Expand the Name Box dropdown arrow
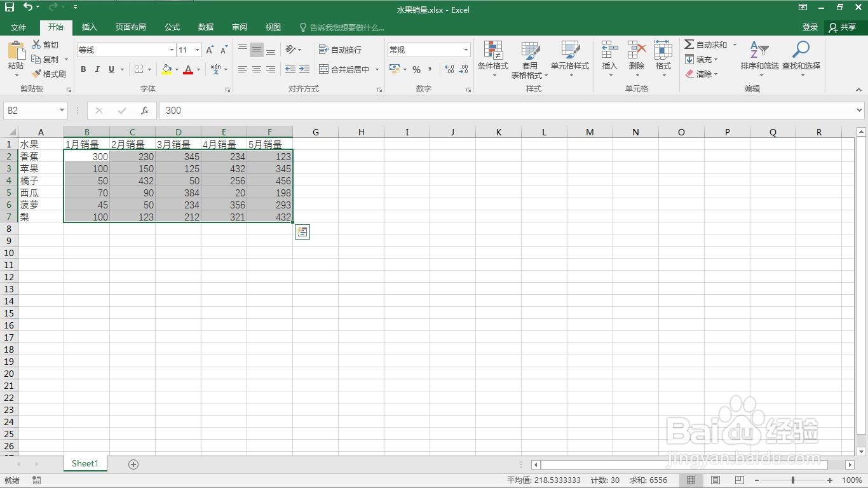The height and width of the screenshot is (488, 868). point(62,110)
